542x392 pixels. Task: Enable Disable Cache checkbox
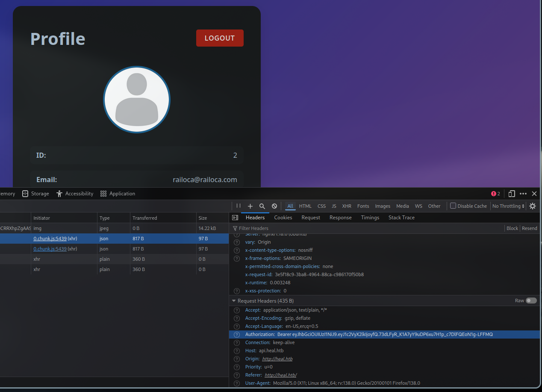[x=453, y=206]
